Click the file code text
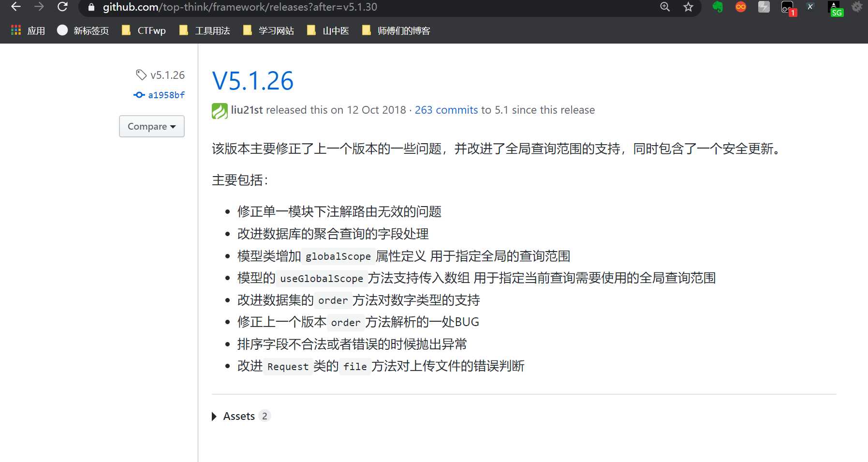868x462 pixels. click(x=355, y=367)
